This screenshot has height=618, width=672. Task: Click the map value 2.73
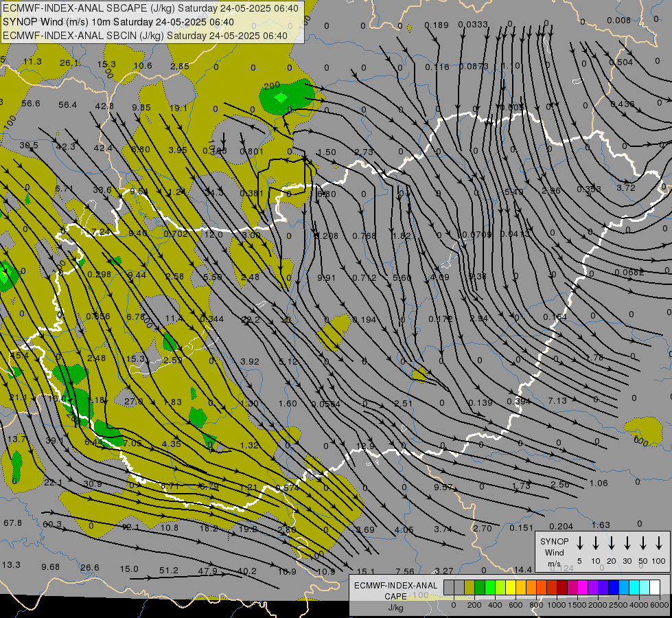tap(363, 152)
